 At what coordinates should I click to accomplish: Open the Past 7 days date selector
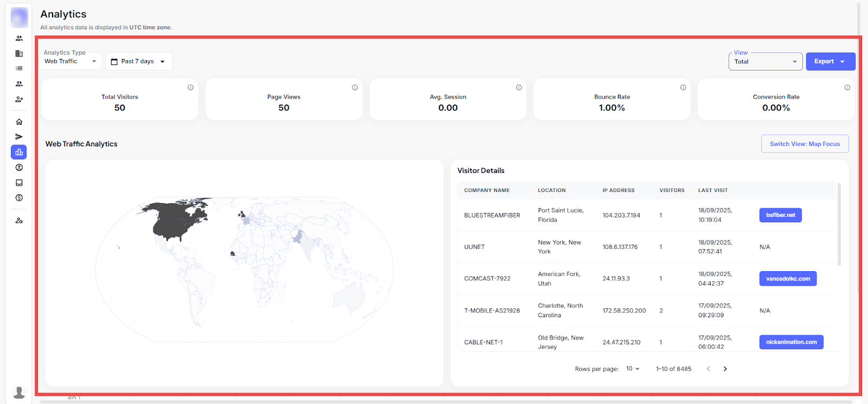coord(138,61)
